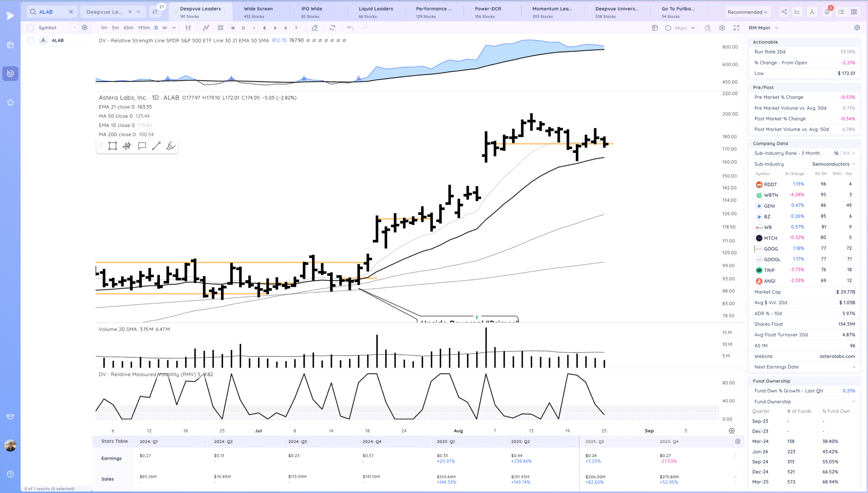Open chart type bars selector
Image resolution: width=868 pixels, height=493 pixels.
tap(188, 28)
